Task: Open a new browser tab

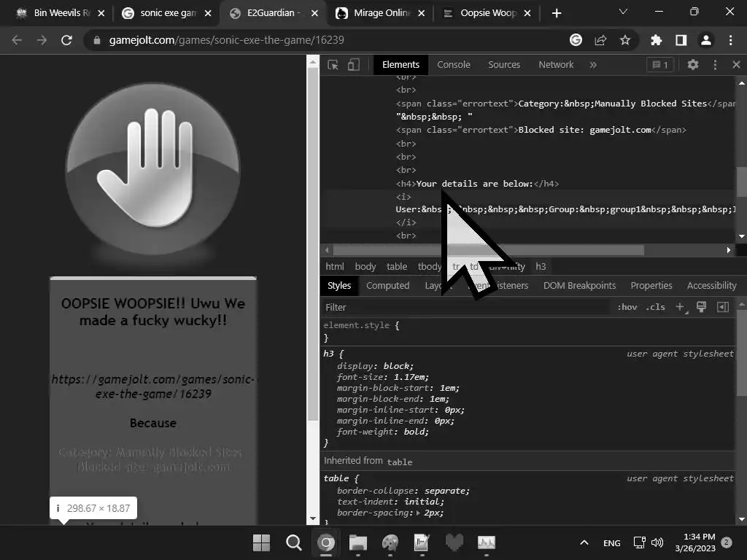Action: (x=557, y=13)
